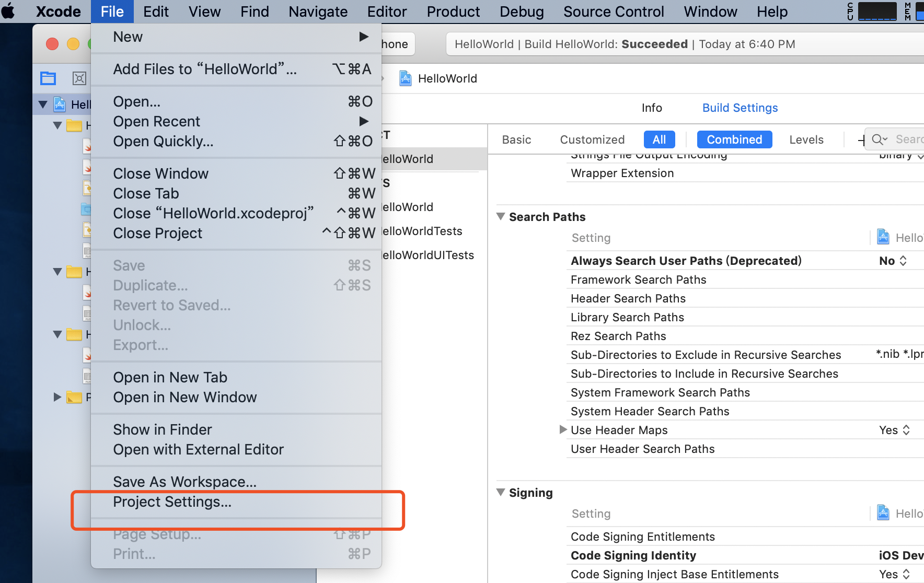Expand the Use Header Maps setting

tap(563, 429)
